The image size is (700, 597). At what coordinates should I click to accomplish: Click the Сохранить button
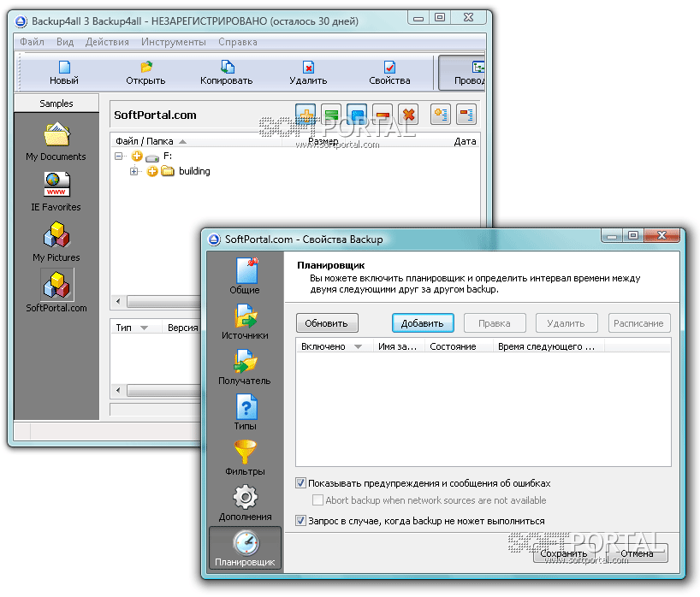(x=564, y=553)
